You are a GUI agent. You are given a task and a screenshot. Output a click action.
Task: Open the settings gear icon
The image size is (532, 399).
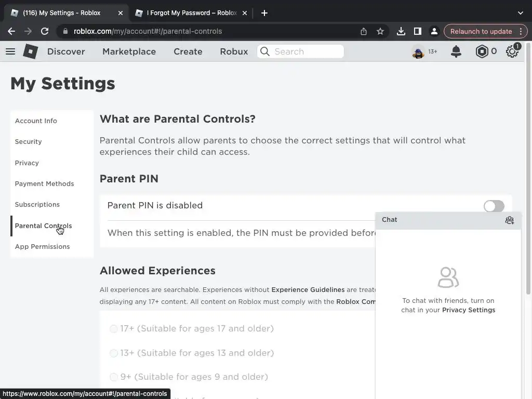coord(512,51)
